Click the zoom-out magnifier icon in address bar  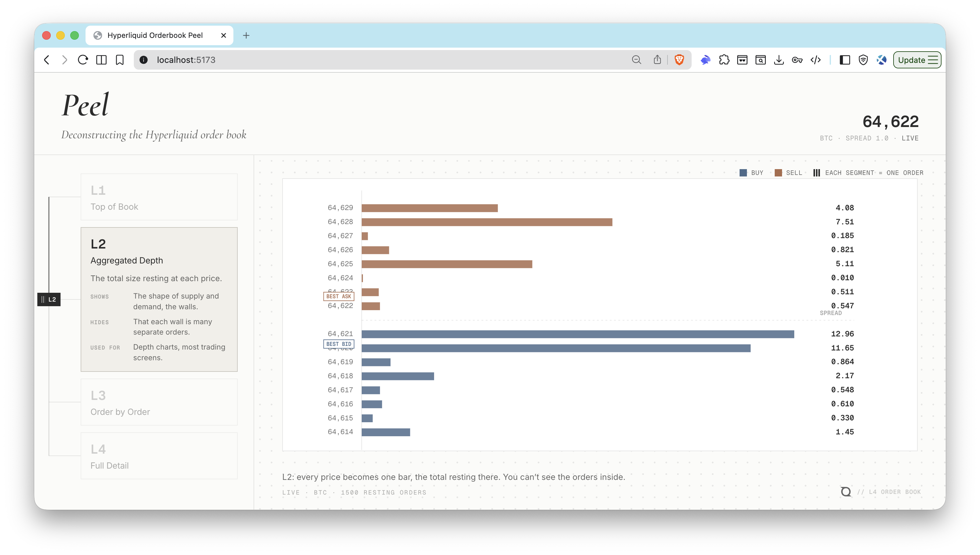636,60
